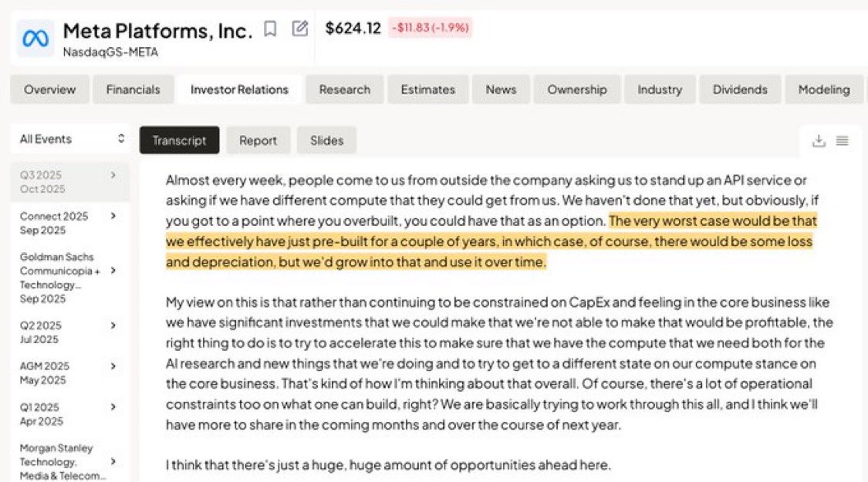Viewport: 868px width, 482px height.
Task: Open the transcript list menu icon
Action: coord(842,140)
